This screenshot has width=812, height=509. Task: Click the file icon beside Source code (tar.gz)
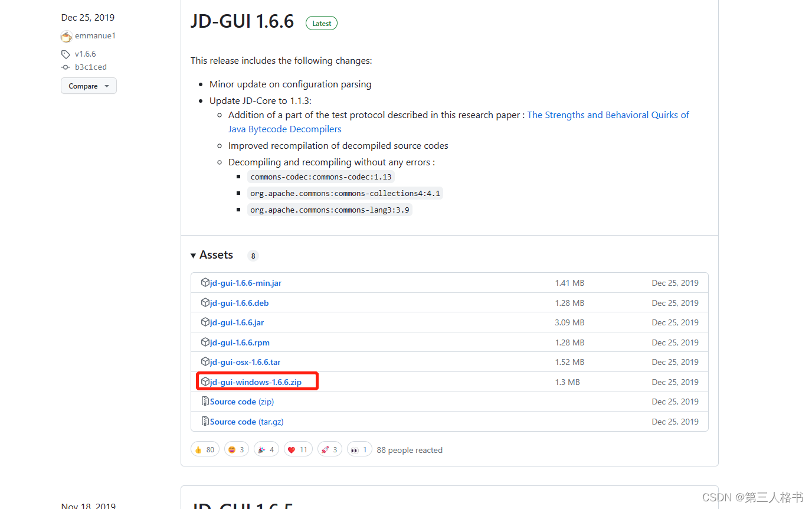pos(205,421)
